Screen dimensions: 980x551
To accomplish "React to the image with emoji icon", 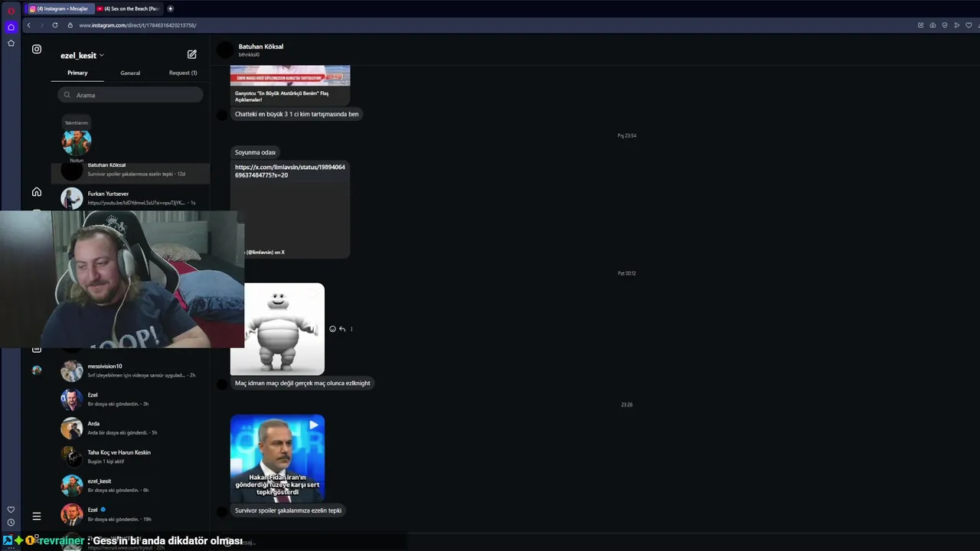I will coord(332,329).
